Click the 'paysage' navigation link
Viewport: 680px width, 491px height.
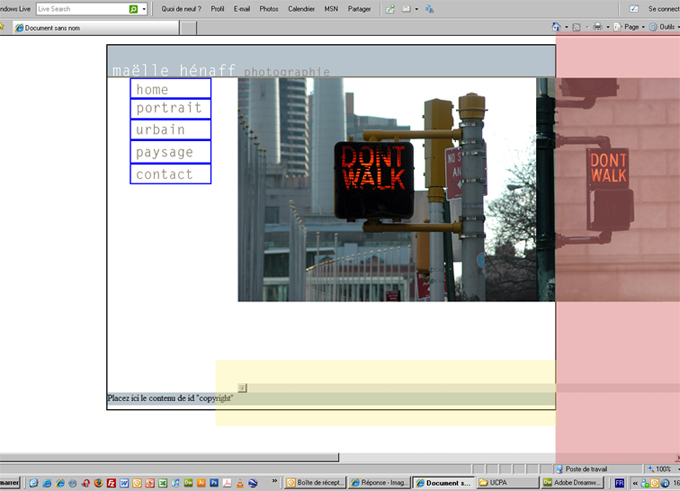170,152
